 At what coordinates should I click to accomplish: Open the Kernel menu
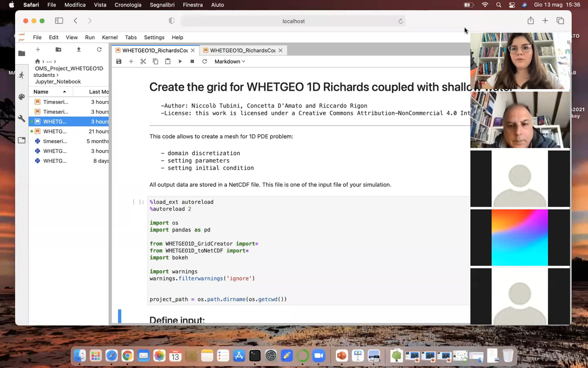point(110,37)
